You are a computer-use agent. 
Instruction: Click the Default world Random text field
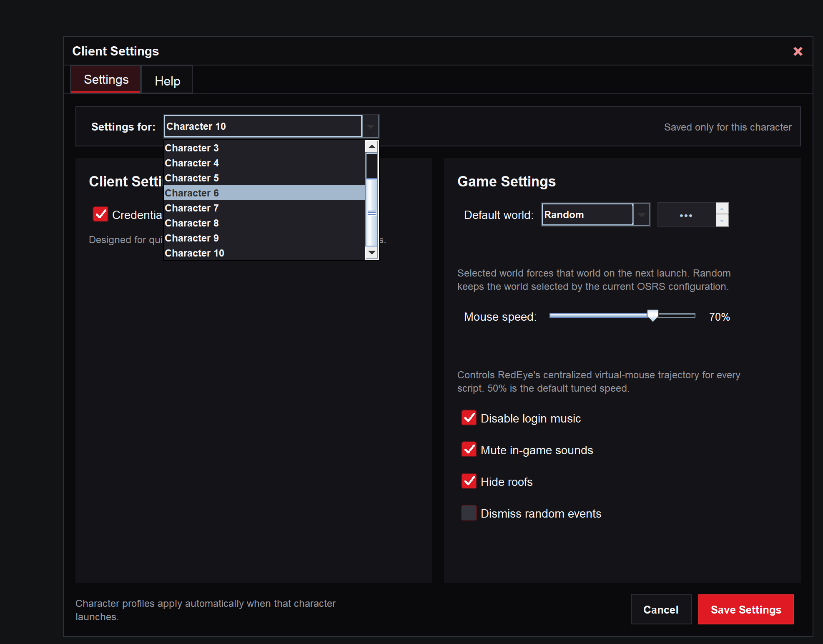click(587, 215)
